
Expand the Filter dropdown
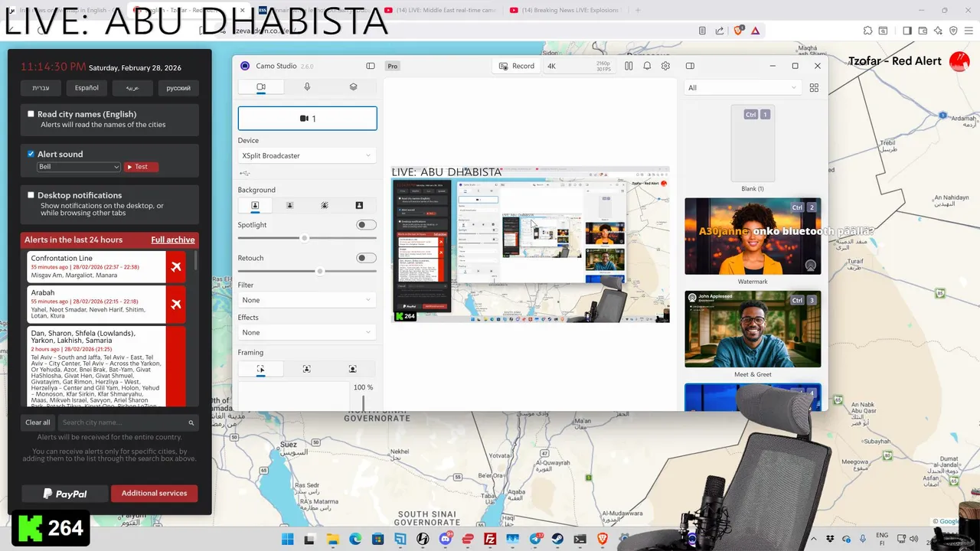click(307, 300)
